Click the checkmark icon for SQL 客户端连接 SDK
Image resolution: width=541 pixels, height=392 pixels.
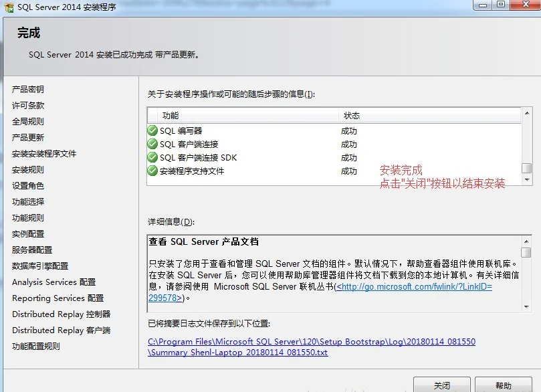[x=152, y=158]
